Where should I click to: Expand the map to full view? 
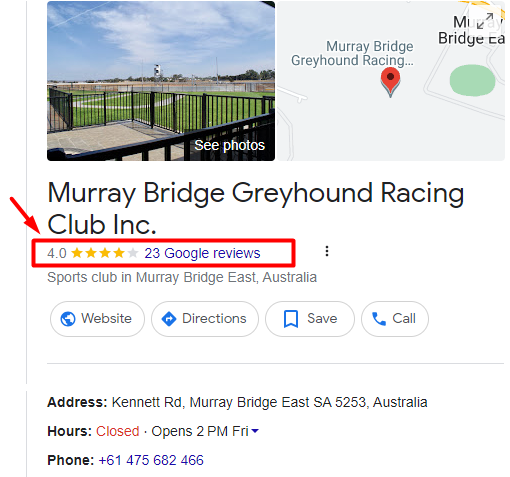click(x=484, y=21)
